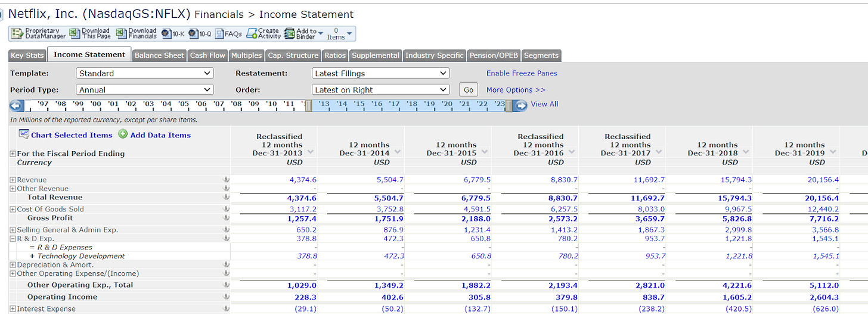Open the Period Type dropdown
868x314 pixels.
[x=145, y=90]
